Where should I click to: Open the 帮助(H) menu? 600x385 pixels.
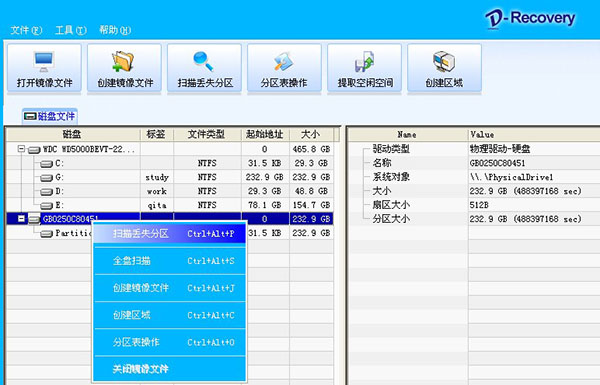115,30
